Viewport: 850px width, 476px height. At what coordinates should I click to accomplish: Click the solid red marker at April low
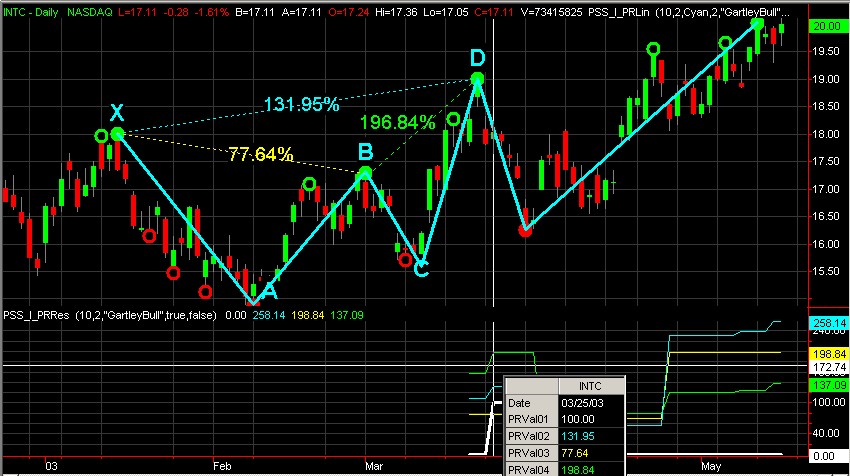coord(525,230)
